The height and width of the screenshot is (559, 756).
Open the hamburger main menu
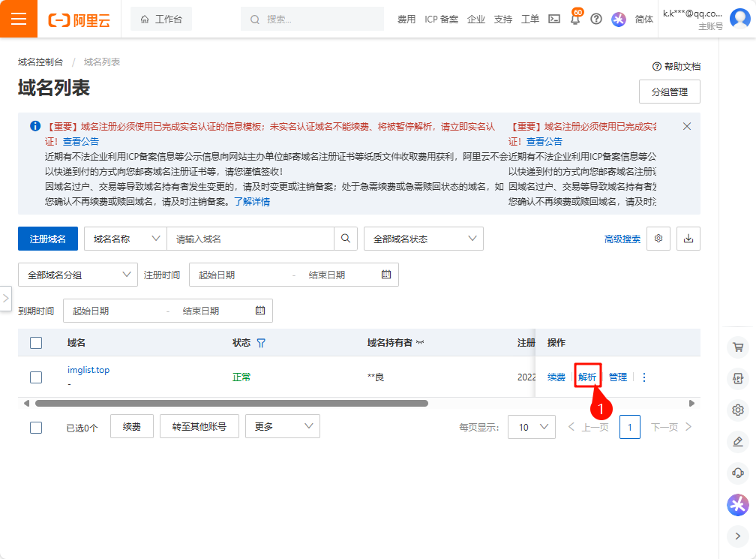coord(18,19)
